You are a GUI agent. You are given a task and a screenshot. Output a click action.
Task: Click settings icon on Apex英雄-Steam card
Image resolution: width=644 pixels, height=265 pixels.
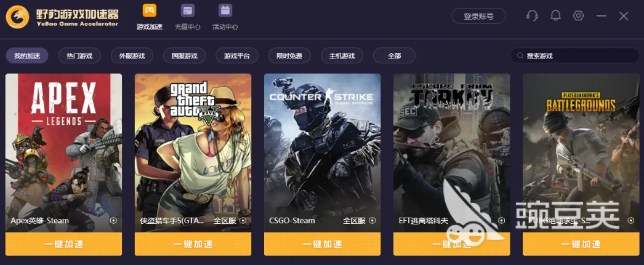[x=114, y=221]
